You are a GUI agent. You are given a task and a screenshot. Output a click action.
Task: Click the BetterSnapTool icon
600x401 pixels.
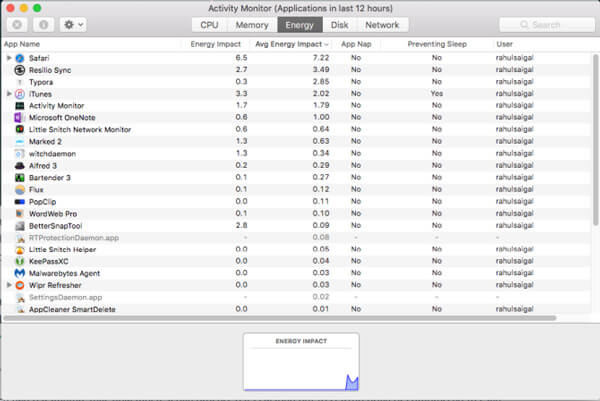[x=20, y=226]
